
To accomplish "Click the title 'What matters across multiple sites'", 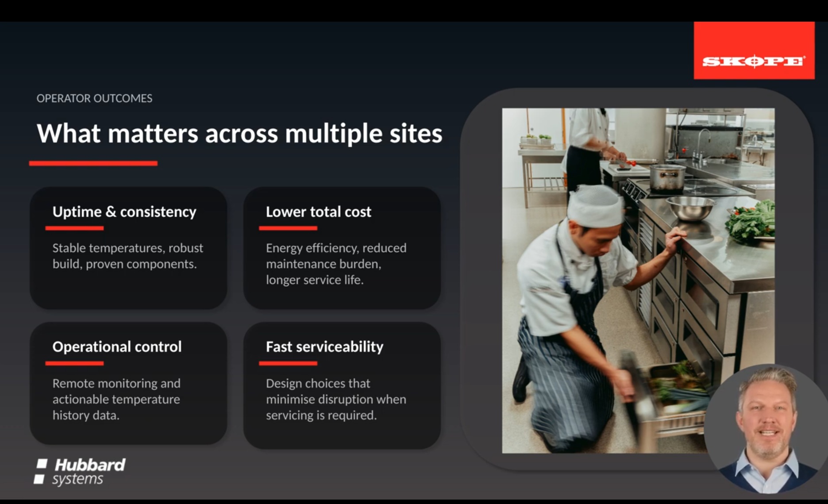I will point(239,133).
